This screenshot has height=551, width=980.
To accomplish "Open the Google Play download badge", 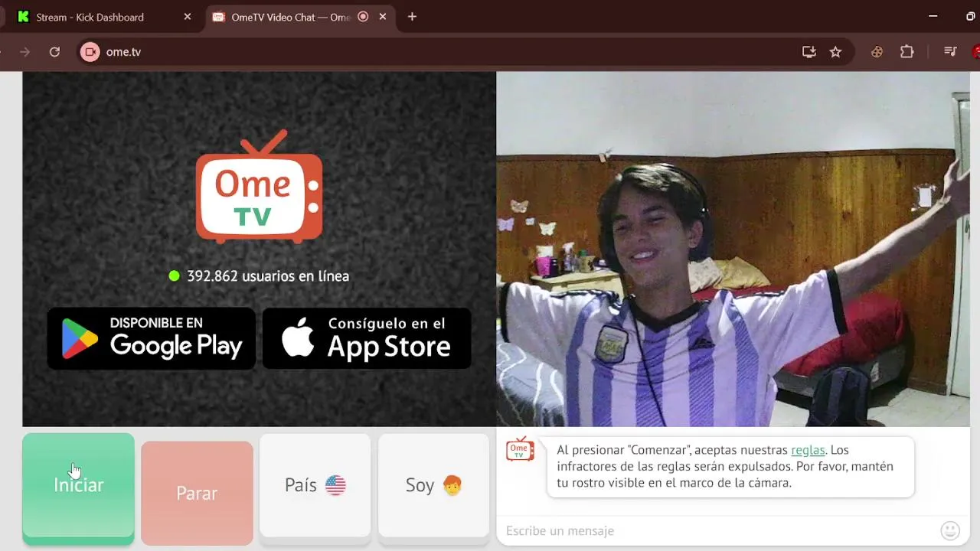I will (152, 338).
